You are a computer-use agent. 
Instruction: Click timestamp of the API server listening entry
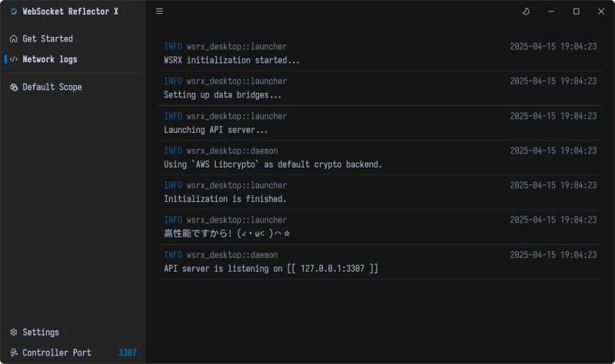click(553, 255)
